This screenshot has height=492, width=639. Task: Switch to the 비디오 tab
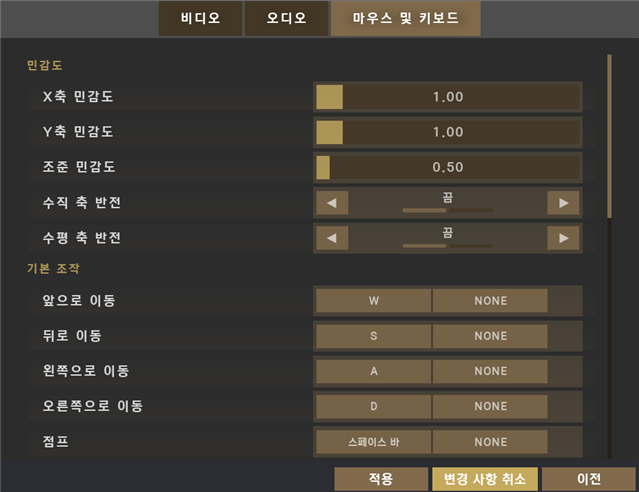point(200,18)
